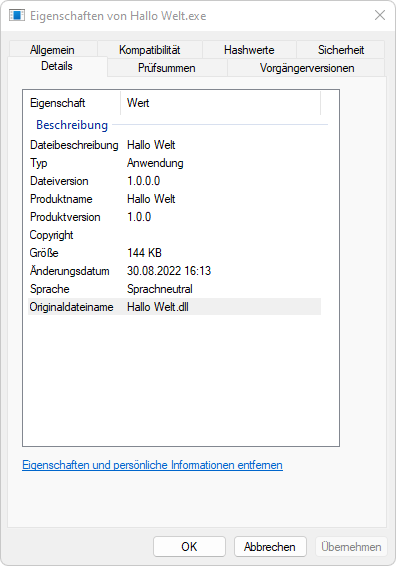Image resolution: width=396 pixels, height=566 pixels.
Task: Switch to the Kompatibilität tab
Action: [x=149, y=49]
